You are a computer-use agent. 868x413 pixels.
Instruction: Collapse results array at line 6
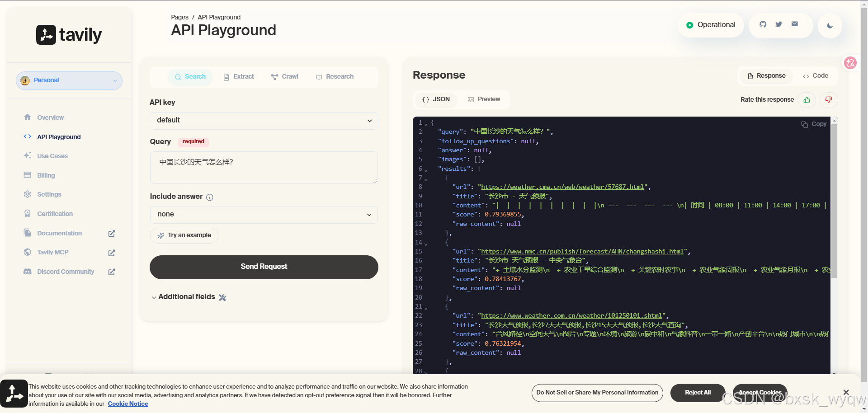coord(426,170)
